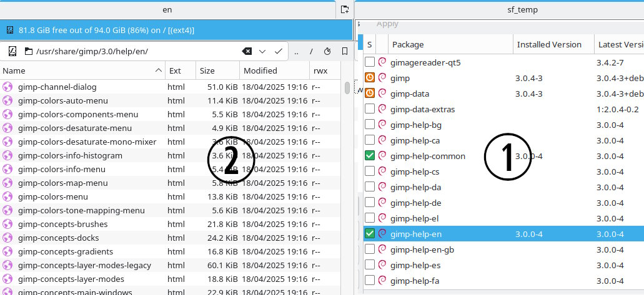This screenshot has width=644, height=295.
Task: Open bookmarks with the bookmark icon
Action: [x=345, y=51]
